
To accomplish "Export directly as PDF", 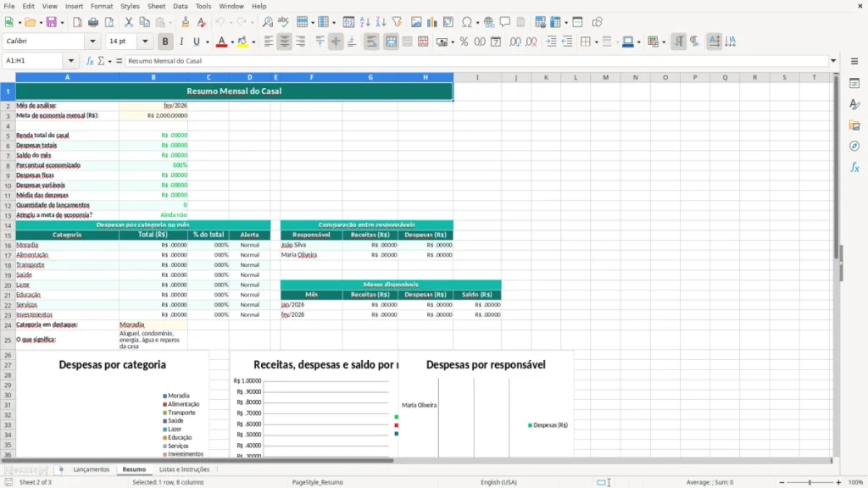I will point(77,22).
